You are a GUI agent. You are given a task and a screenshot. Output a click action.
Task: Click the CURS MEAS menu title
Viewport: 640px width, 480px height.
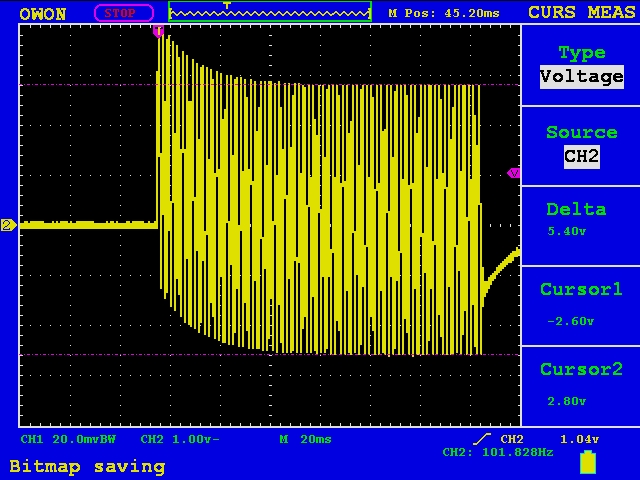[581, 12]
